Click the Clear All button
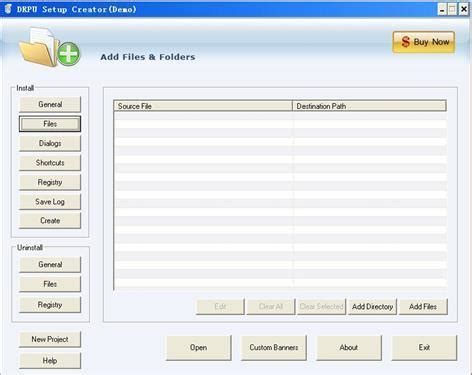Image resolution: width=472 pixels, height=375 pixels. (271, 307)
